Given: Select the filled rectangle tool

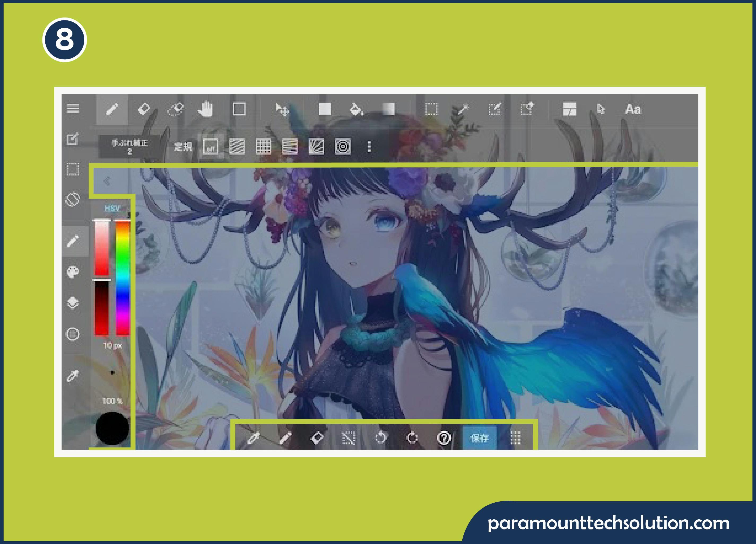Looking at the screenshot, I should 325,109.
